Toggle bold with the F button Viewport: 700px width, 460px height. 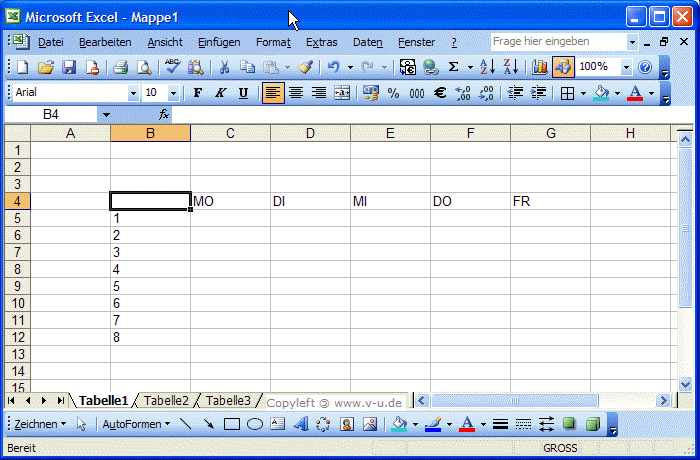[x=198, y=93]
